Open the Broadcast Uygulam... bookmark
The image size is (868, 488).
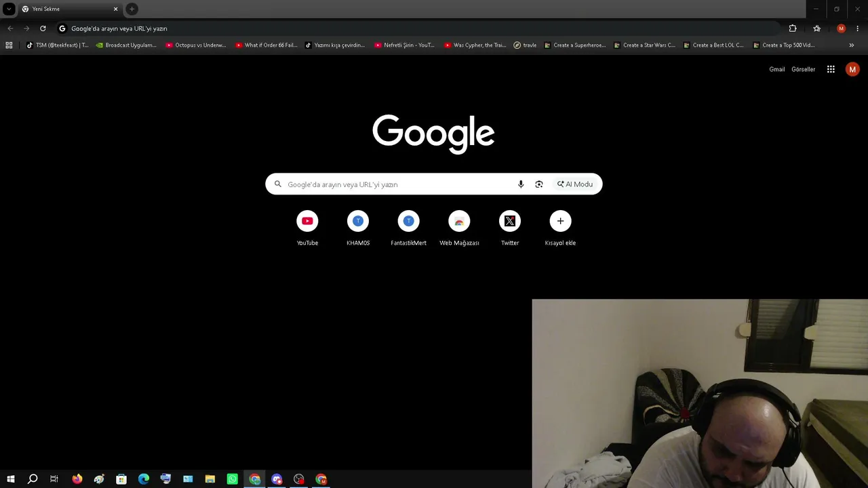click(126, 45)
